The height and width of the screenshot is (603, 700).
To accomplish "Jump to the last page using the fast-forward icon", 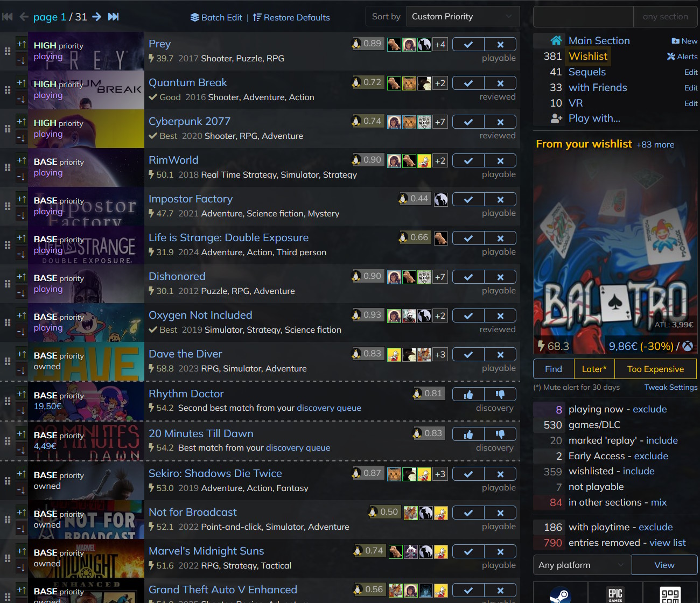I will click(113, 17).
